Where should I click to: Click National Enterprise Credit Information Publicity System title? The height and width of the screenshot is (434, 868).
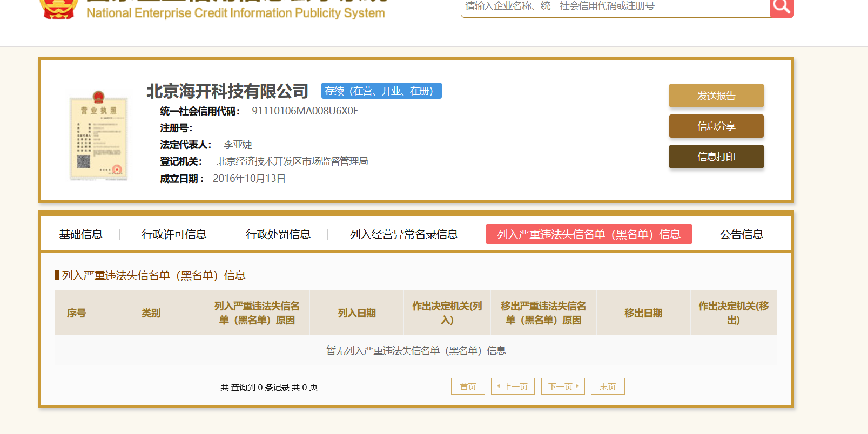coord(235,13)
